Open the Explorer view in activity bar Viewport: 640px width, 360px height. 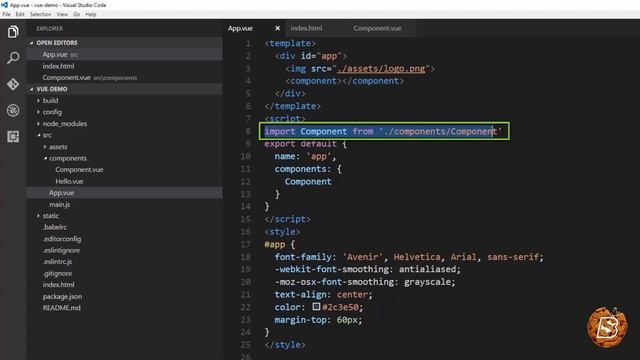pos(13,32)
